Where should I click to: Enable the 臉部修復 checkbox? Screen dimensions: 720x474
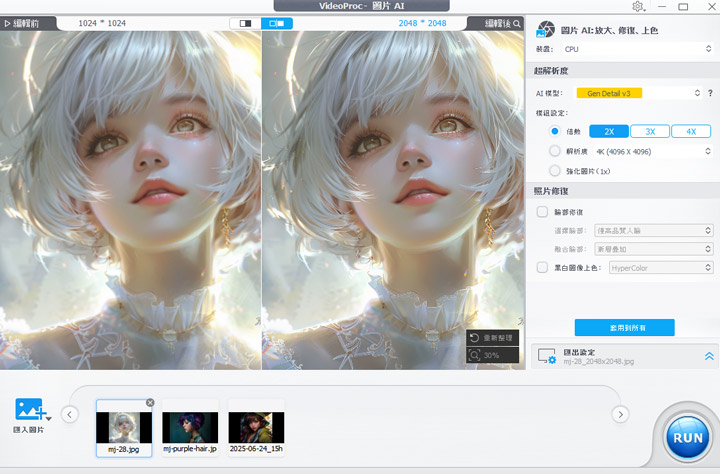click(x=542, y=212)
